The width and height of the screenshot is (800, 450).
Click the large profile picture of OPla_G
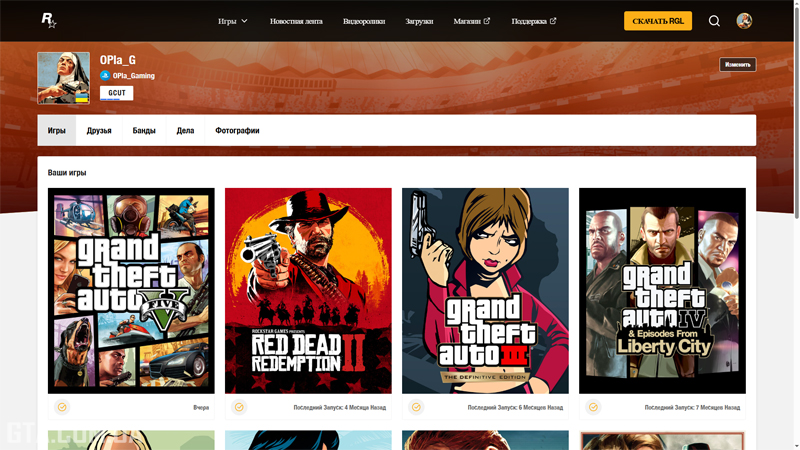point(63,78)
